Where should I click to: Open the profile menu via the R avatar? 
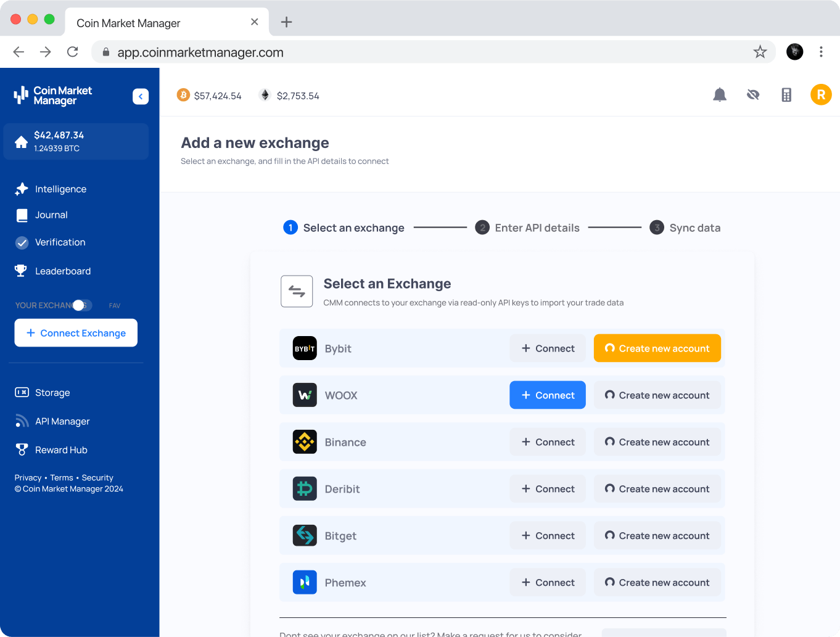821,95
